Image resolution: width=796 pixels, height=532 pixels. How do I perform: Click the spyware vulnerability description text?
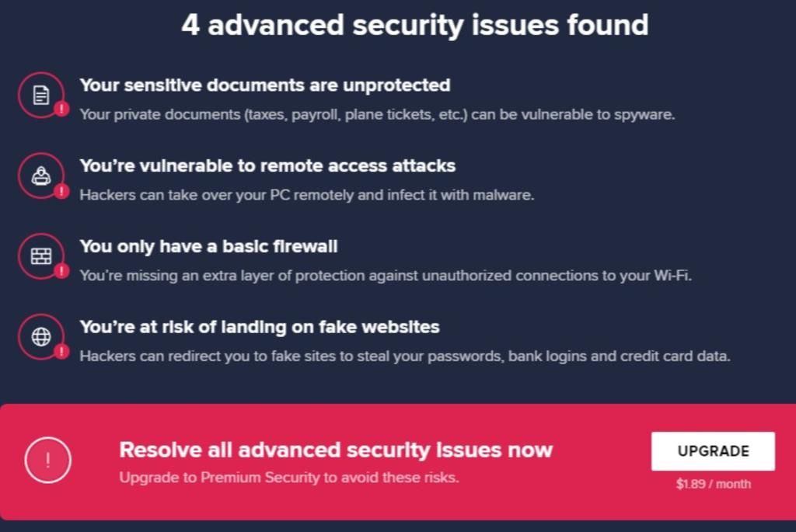coord(377,115)
